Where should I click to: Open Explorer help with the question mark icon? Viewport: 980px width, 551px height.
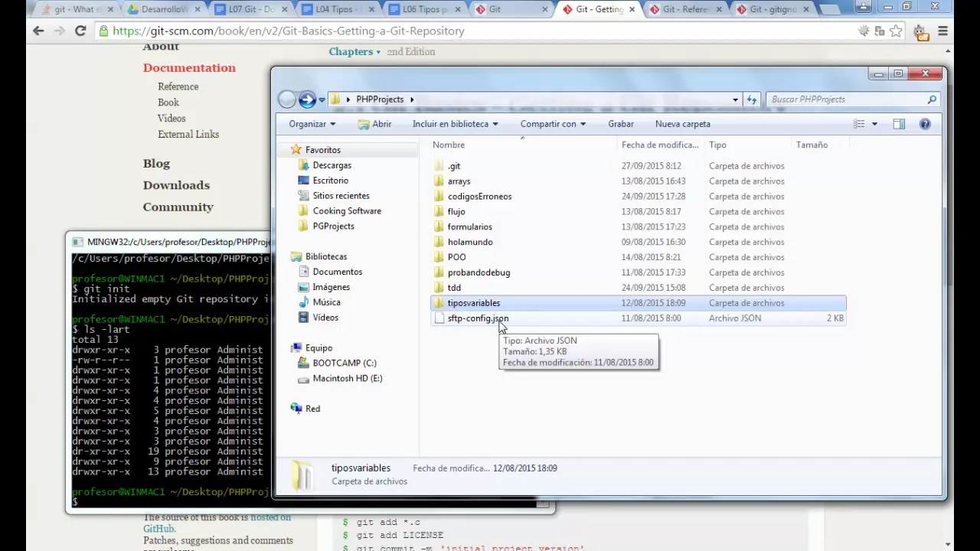(x=925, y=124)
